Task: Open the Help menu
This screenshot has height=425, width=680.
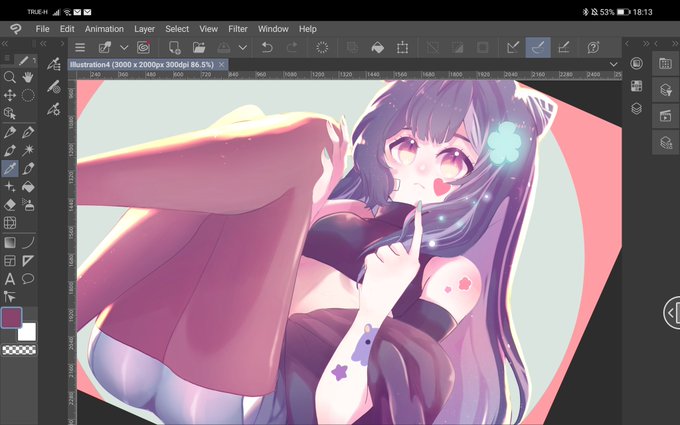Action: click(x=307, y=29)
